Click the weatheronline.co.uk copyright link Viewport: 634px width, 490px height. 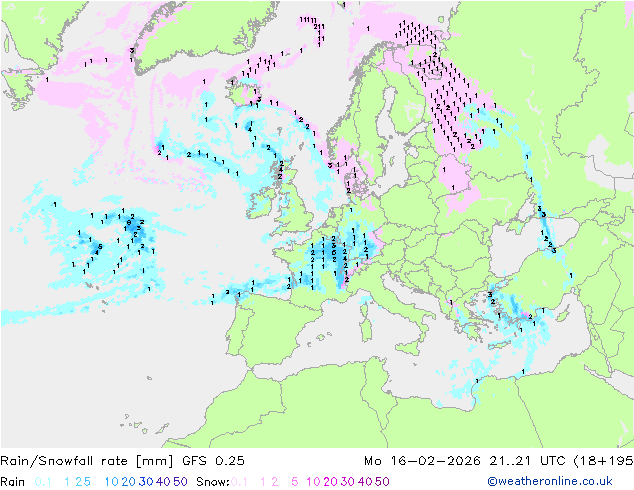coord(550,481)
